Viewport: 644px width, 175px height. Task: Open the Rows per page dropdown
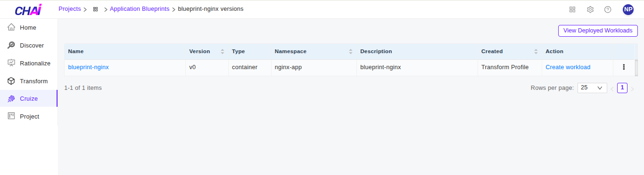[x=592, y=87]
